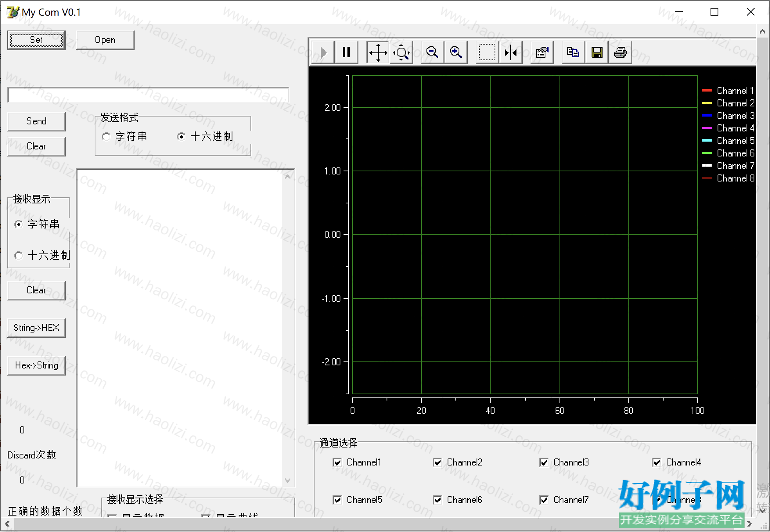Click window vertical scrollbar up arrow
The width and height of the screenshot is (770, 532).
763,32
